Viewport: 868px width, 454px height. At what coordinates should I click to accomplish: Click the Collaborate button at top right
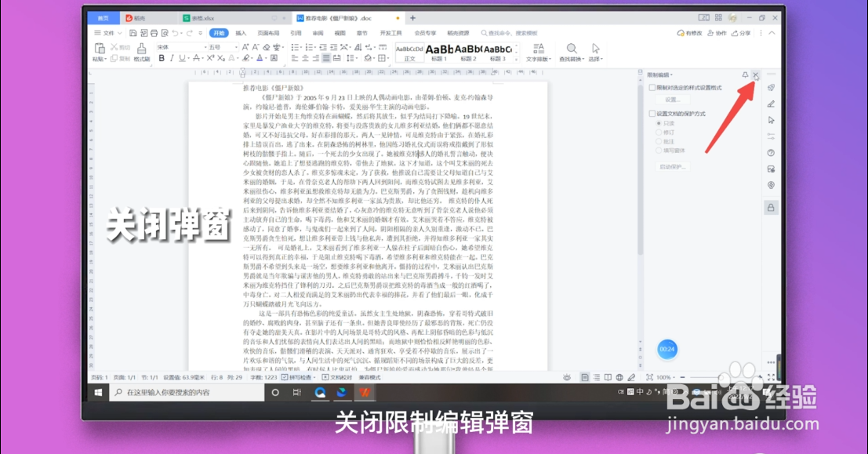717,33
